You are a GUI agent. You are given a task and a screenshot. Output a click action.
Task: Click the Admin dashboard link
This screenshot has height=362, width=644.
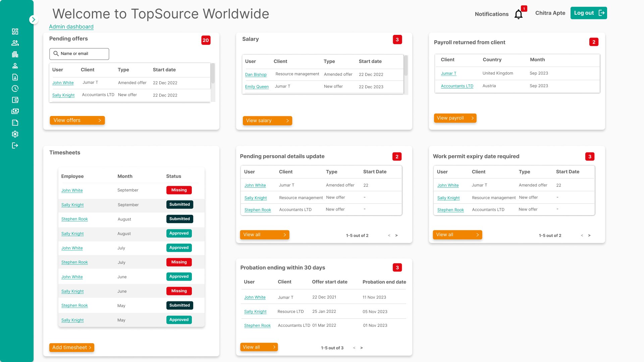click(71, 27)
